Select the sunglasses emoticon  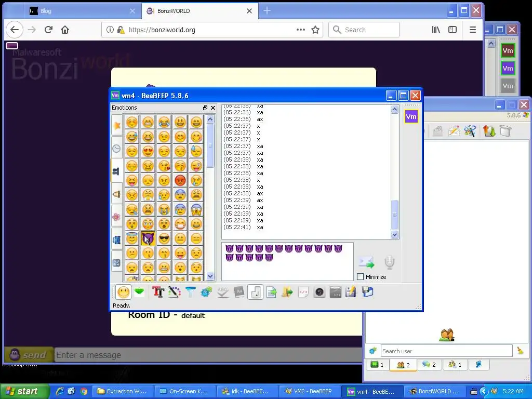coord(164,238)
